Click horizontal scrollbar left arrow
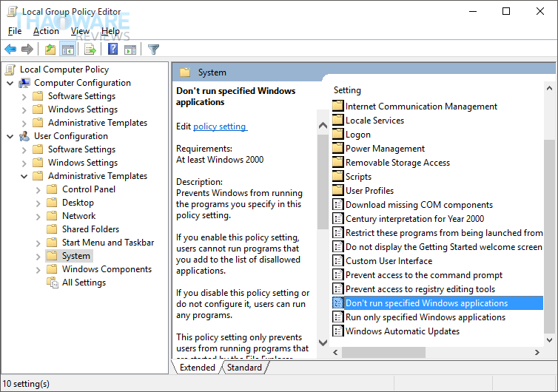Screen dimensions: 558x392 (335, 353)
